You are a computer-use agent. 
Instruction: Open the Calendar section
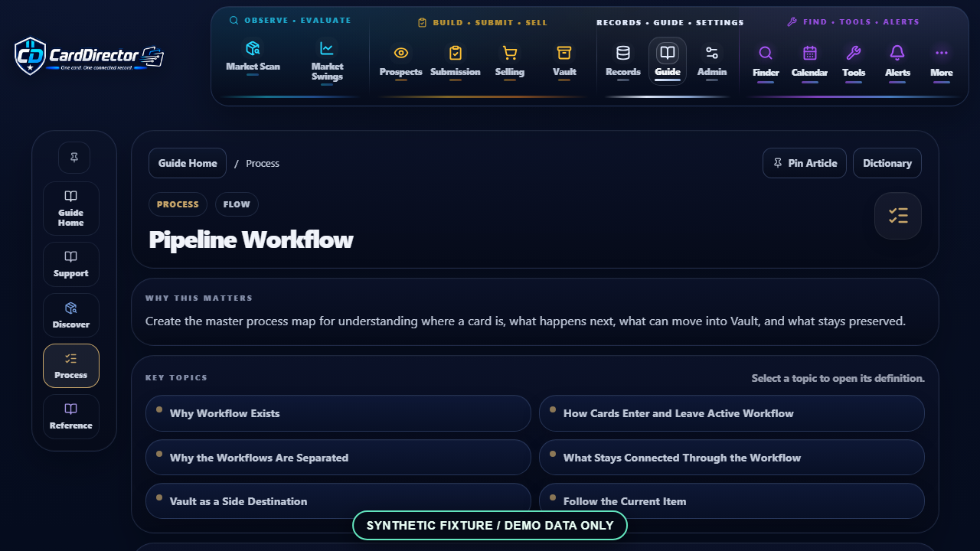(810, 61)
